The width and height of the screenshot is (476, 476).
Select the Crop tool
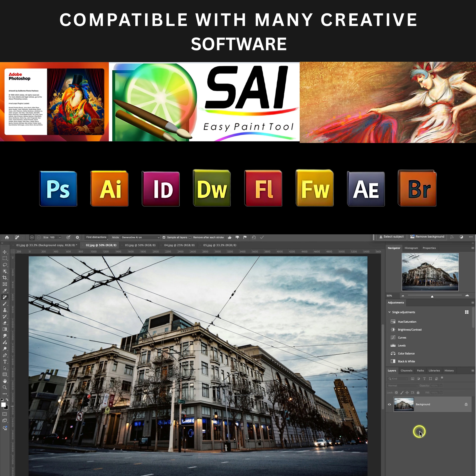click(x=5, y=278)
